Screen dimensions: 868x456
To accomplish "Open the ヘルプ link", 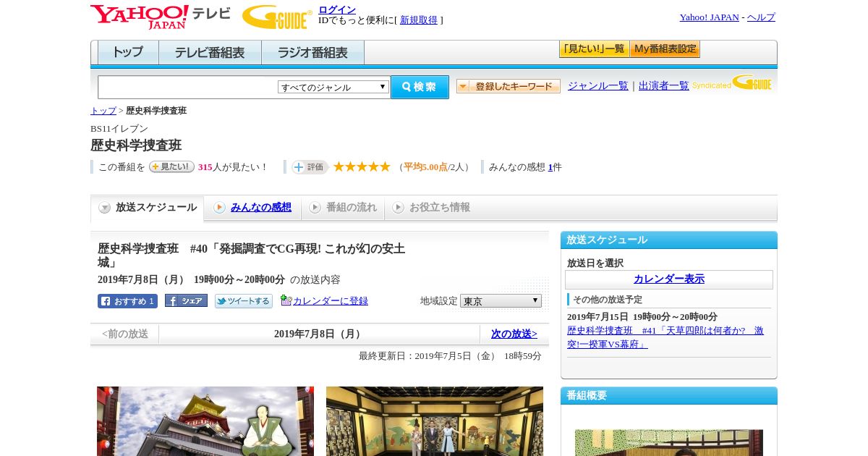I will pos(761,17).
